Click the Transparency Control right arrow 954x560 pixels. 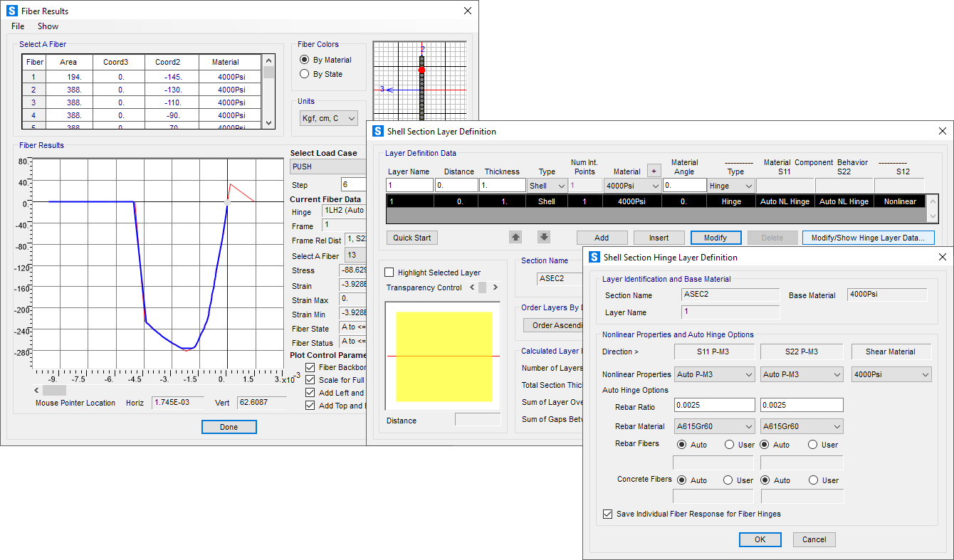click(496, 287)
